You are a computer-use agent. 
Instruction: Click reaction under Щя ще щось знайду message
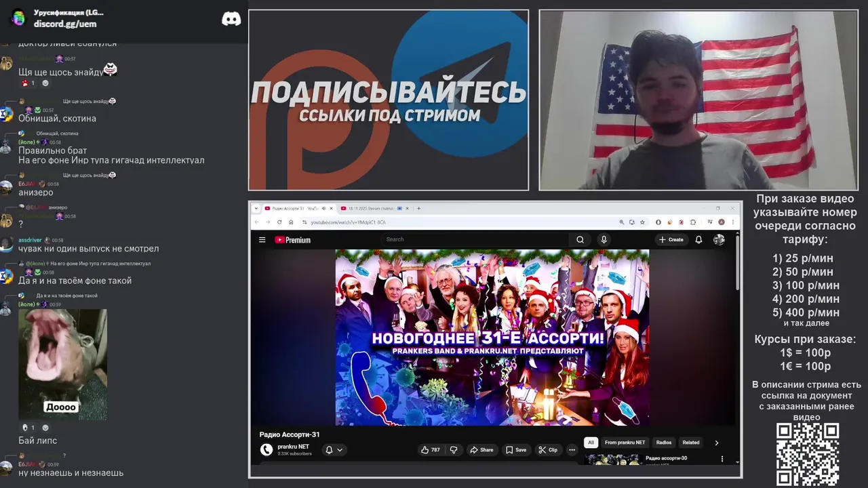pyautogui.click(x=28, y=83)
